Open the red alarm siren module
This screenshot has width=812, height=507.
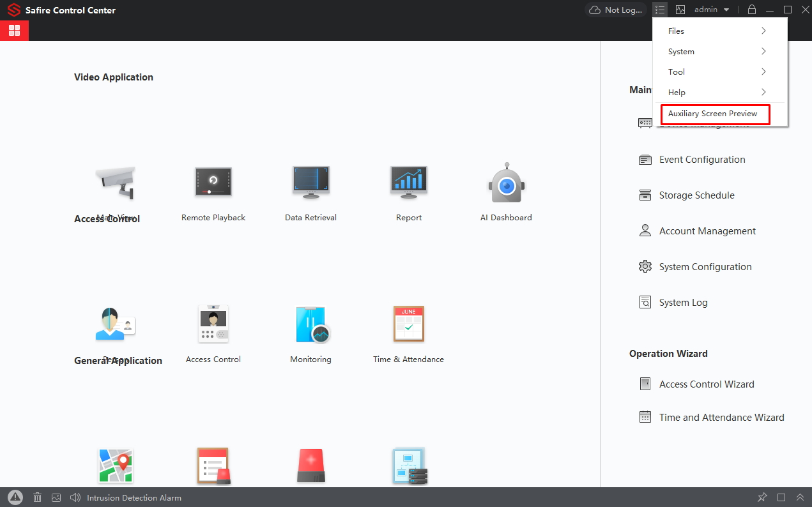(311, 465)
